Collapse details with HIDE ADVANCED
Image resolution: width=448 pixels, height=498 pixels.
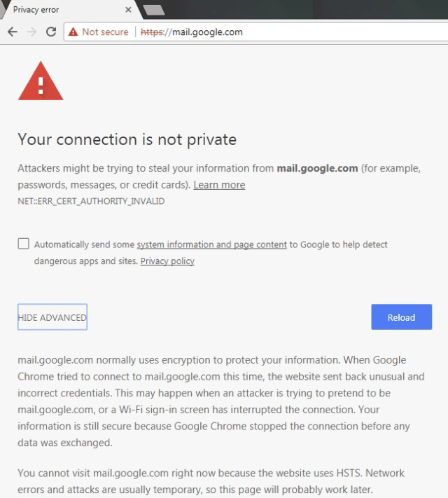click(x=52, y=317)
